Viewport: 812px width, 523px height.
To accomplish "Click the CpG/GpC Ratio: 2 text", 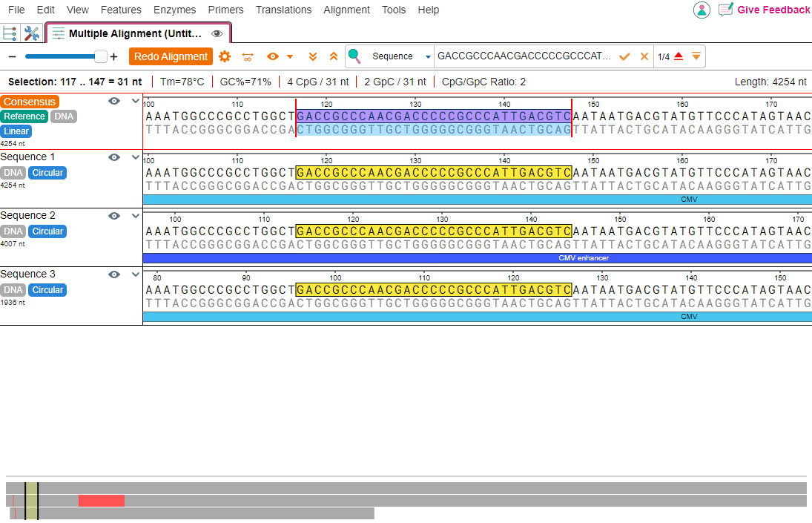I will 483,82.
